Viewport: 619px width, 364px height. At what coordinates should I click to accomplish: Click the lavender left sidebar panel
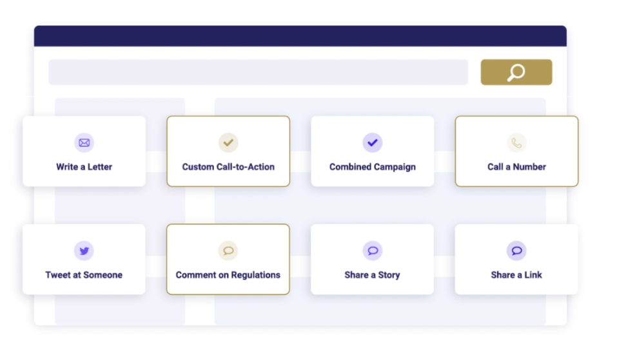[x=120, y=206]
